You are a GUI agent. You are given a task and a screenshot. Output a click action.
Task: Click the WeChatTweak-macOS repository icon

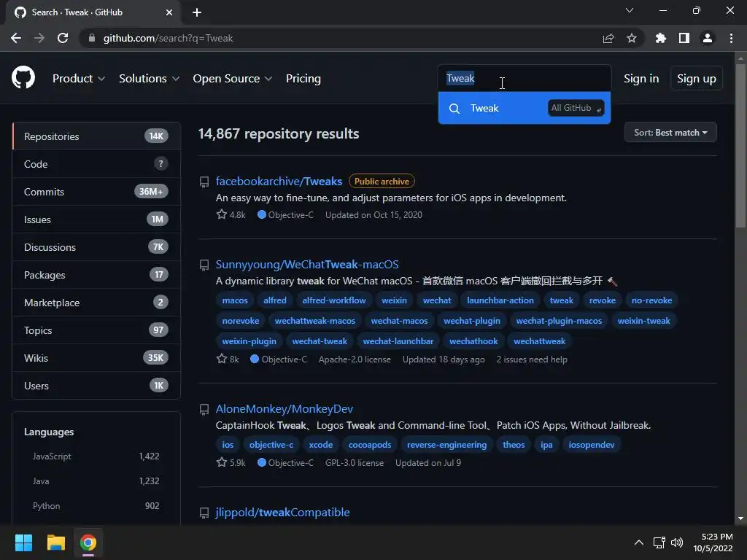(204, 265)
